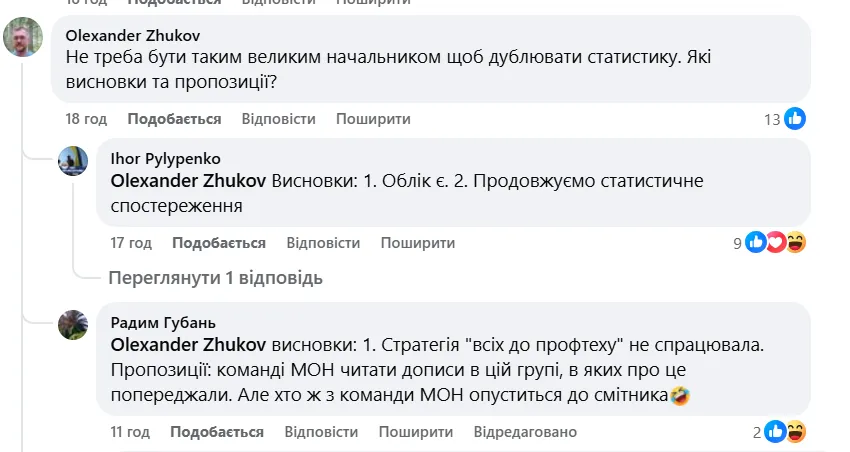Like Olexander Zhukov's comment via 'Подобається'

[174, 119]
